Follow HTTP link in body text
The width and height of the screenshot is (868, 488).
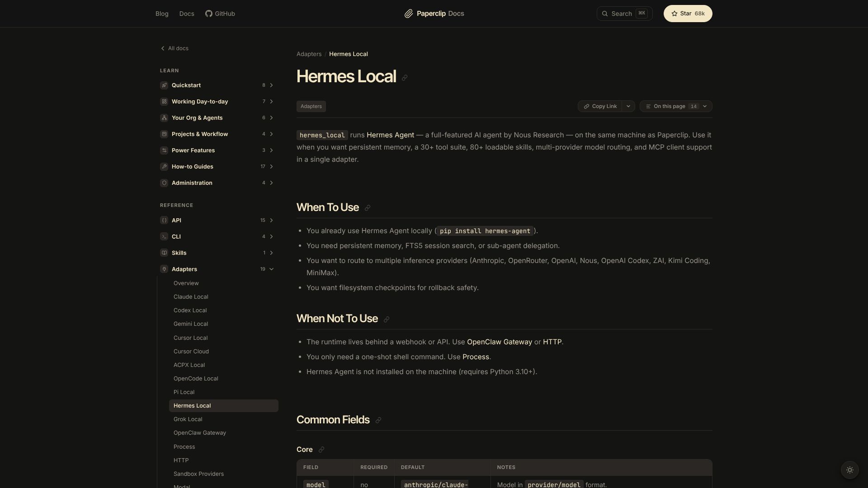[x=552, y=342]
